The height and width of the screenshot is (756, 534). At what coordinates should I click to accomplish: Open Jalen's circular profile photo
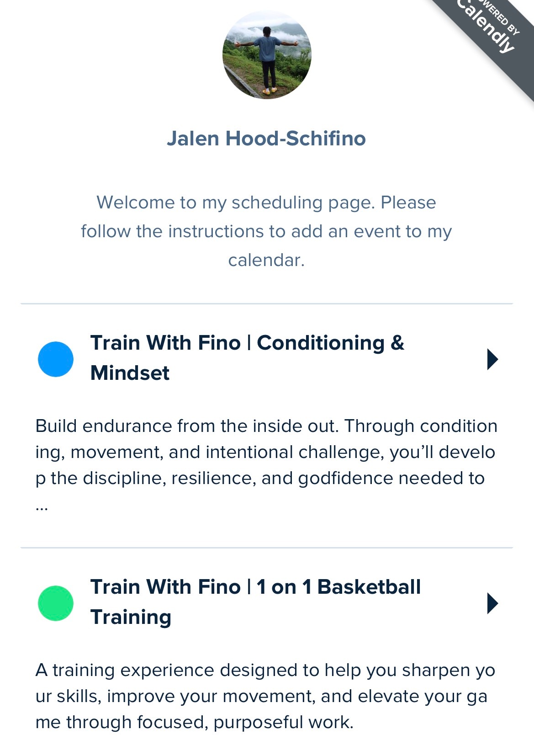[x=267, y=55]
